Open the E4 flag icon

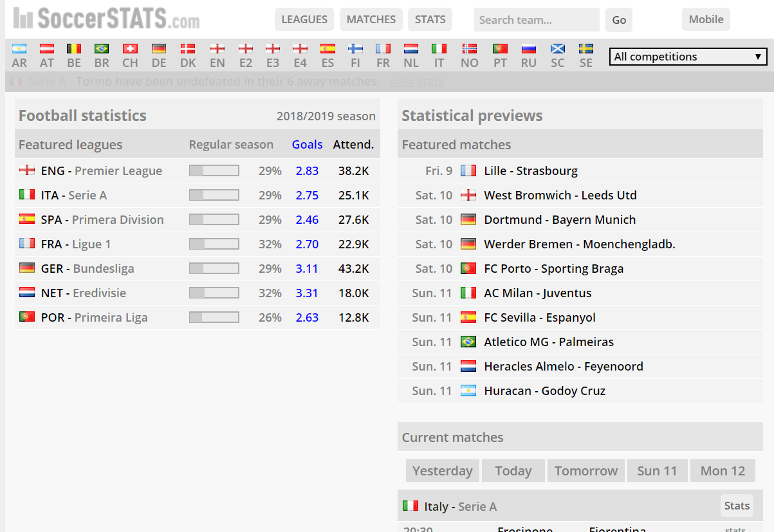pos(300,48)
